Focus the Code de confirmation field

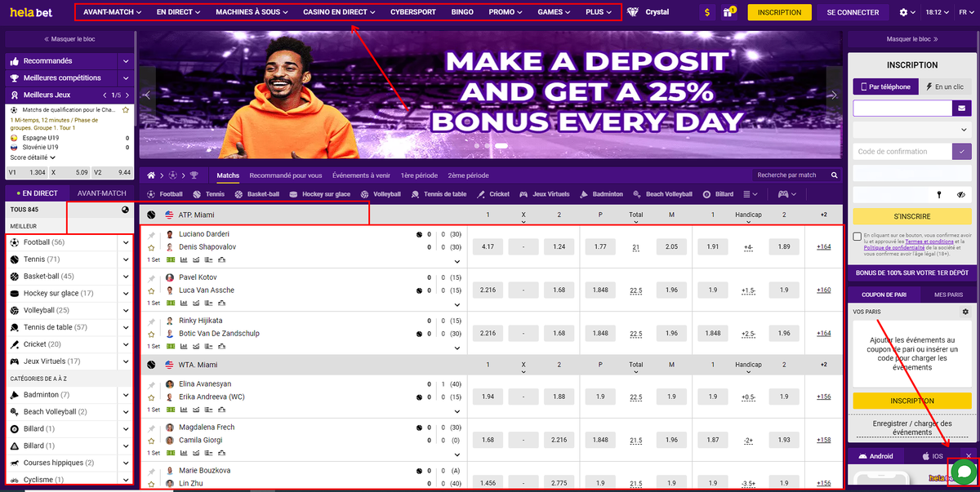click(902, 151)
